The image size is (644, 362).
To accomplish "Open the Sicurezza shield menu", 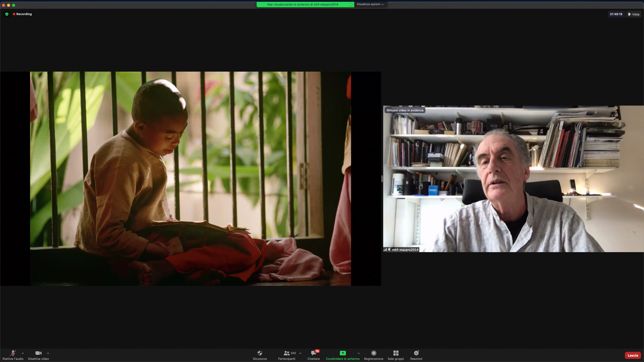I will point(260,355).
